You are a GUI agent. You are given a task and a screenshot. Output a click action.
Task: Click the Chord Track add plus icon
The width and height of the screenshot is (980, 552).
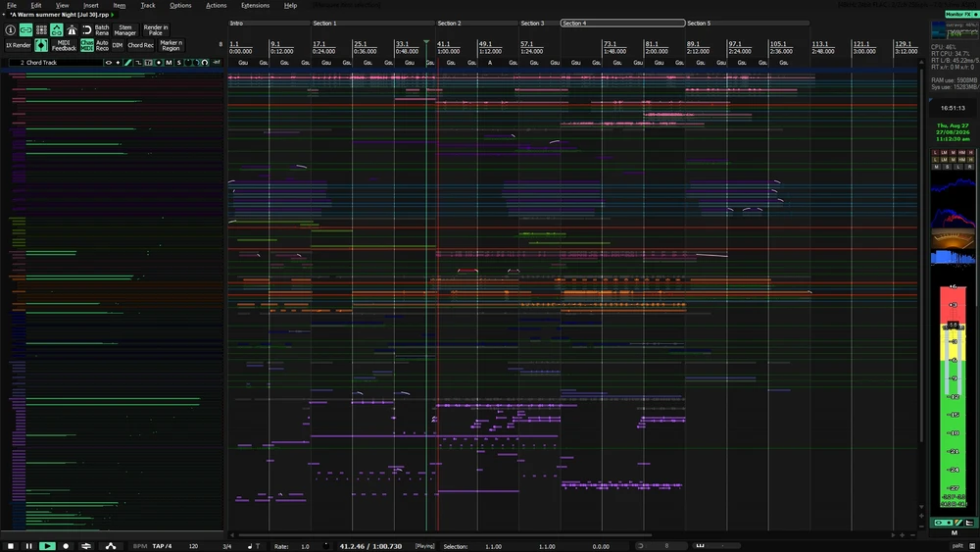(118, 63)
